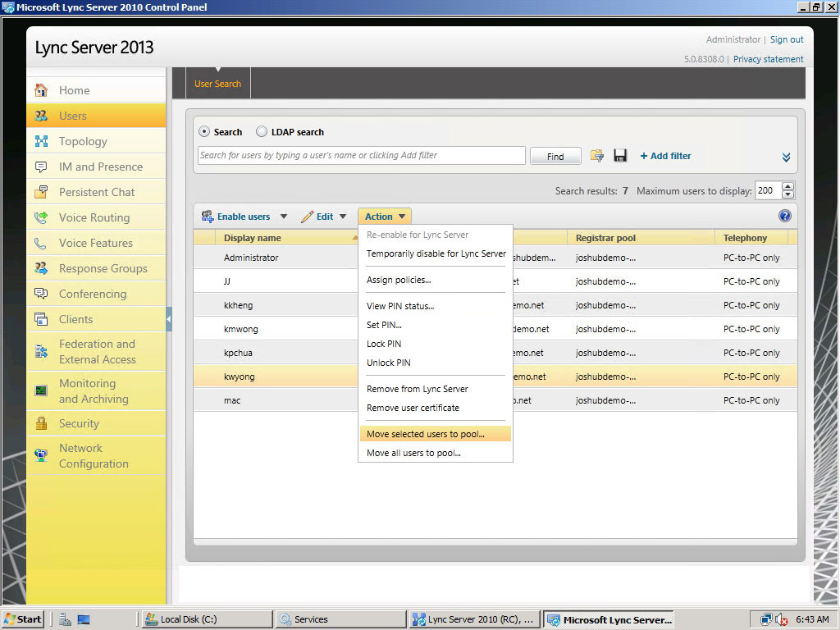Expand search options double chevron
840x630 pixels.
[x=786, y=157]
